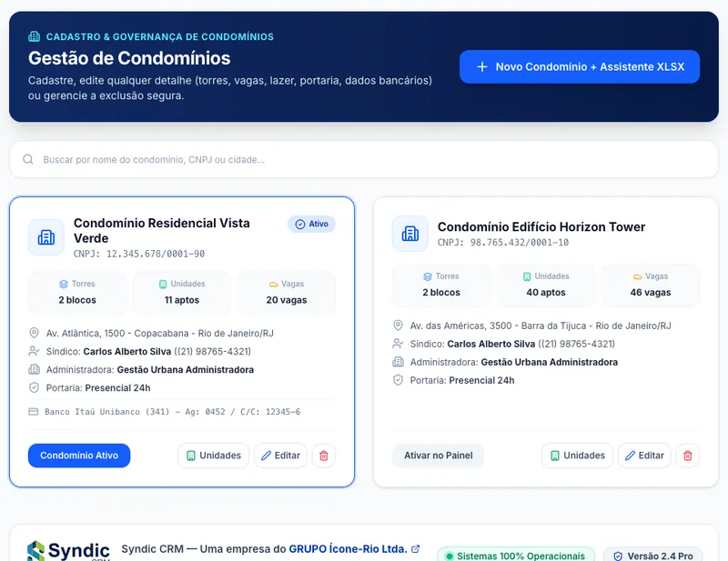The height and width of the screenshot is (561, 728).
Task: Click the Syndic CRM logo in footer
Action: click(68, 551)
